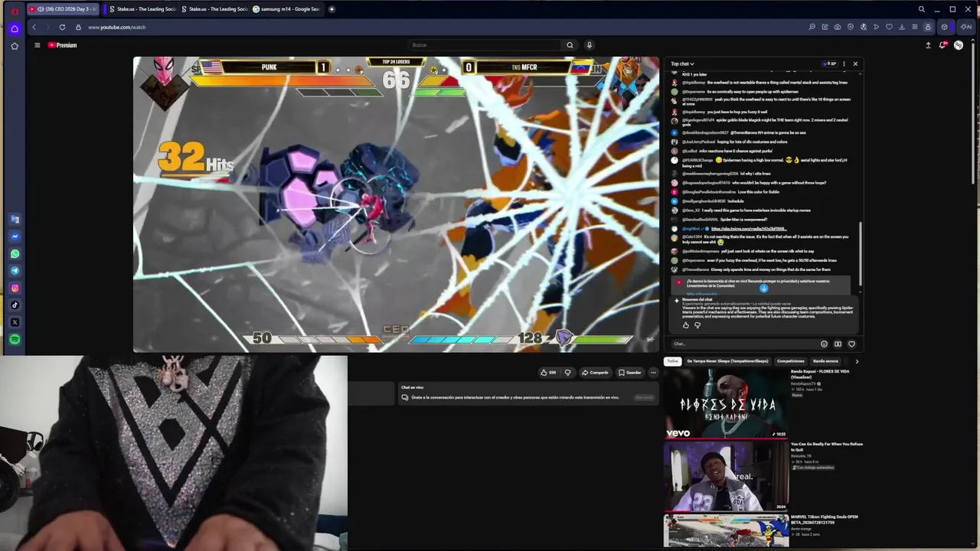Open tab search in the title bar
This screenshot has height=551, width=980.
tap(921, 9)
